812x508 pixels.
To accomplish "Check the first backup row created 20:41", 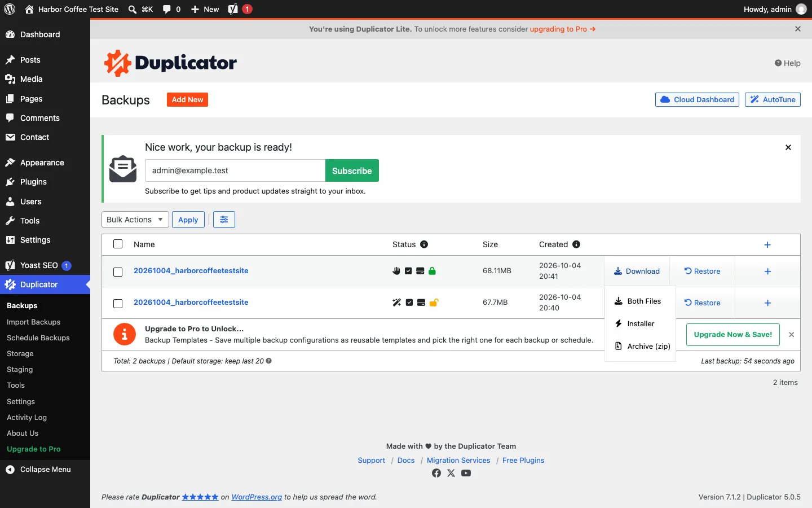I will tap(118, 272).
